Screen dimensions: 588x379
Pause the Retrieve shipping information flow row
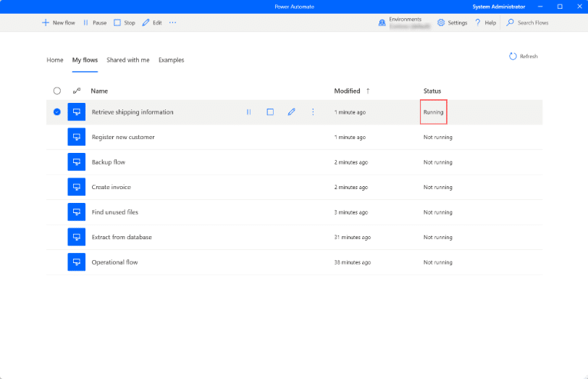[x=248, y=112]
